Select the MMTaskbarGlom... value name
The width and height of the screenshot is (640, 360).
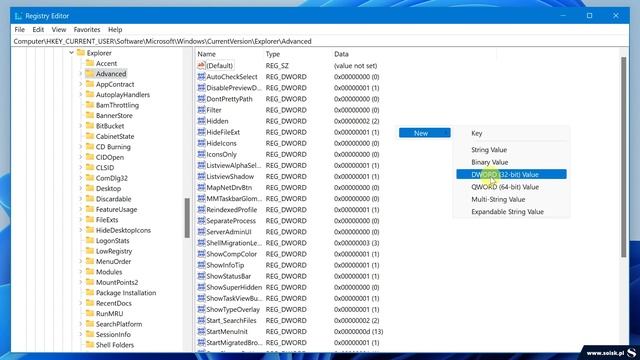coord(234,198)
